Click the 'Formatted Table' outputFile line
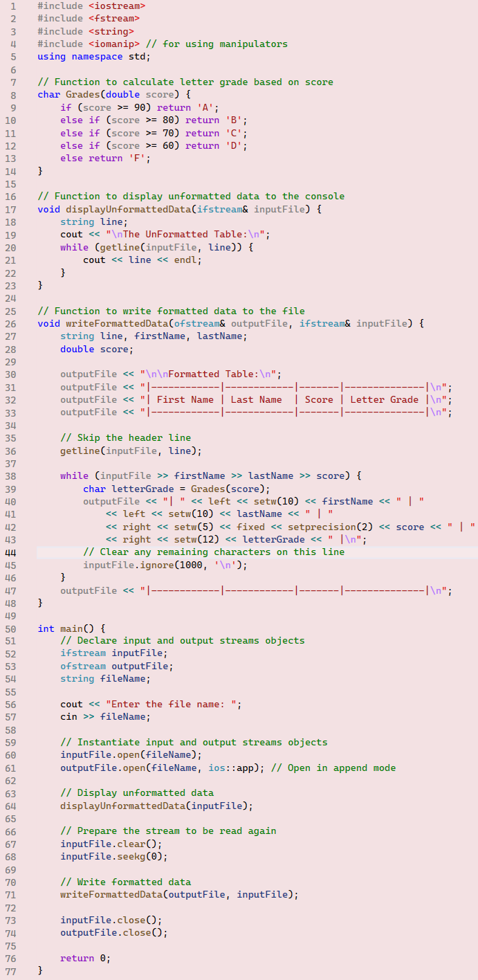Image resolution: width=478 pixels, height=980 pixels. point(171,374)
